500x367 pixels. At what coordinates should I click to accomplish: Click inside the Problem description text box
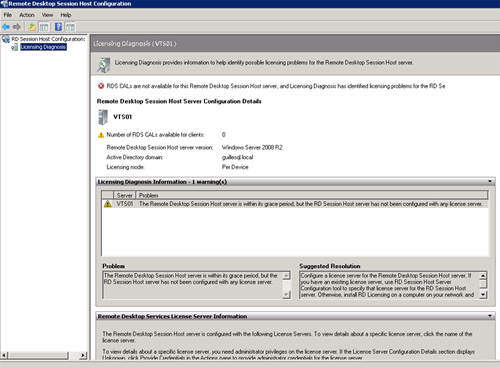tap(192, 285)
